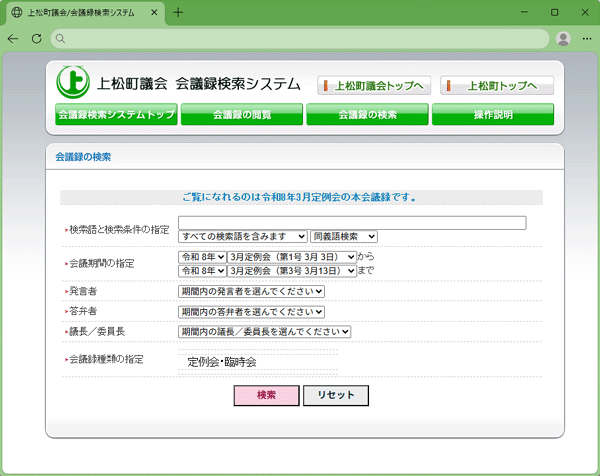Open the 期間内の発言者を選んでください dropdown
The image size is (600, 476).
(251, 292)
